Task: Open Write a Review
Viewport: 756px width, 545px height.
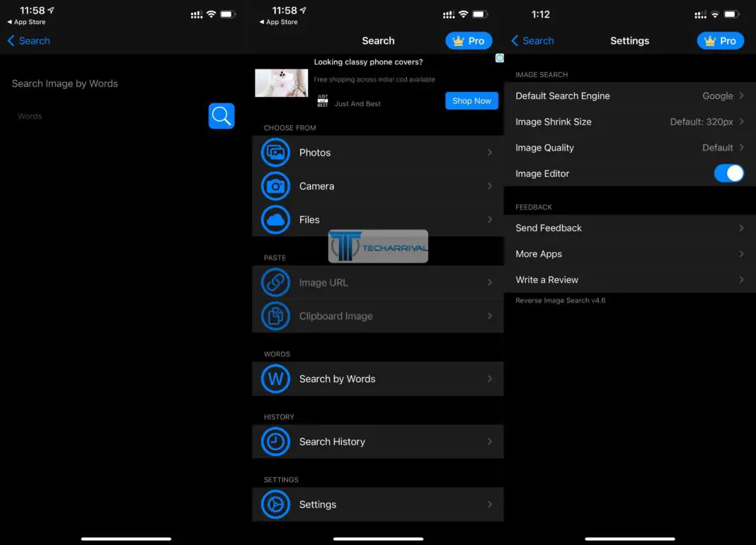Action: tap(629, 280)
